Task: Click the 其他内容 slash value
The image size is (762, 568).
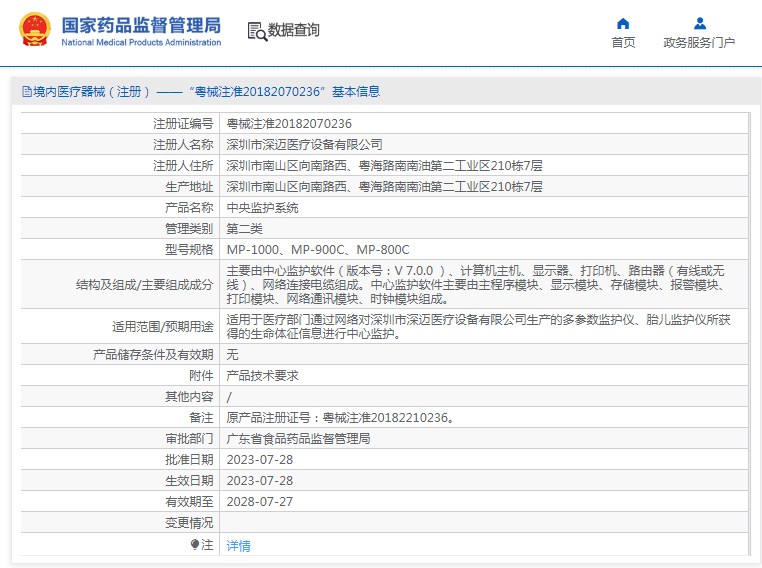Action: point(229,397)
